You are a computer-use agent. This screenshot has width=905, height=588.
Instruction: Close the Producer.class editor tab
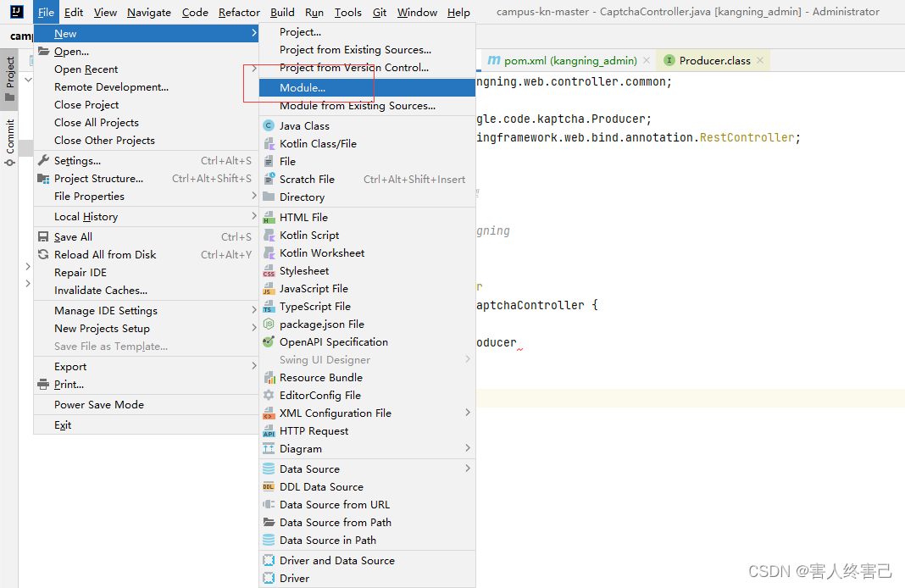coord(760,60)
